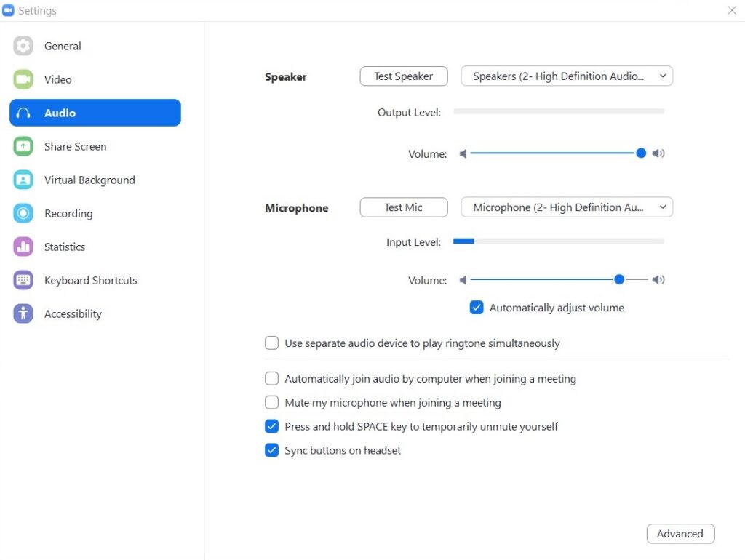Open the Advanced audio settings
The width and height of the screenshot is (745, 560).
680,534
